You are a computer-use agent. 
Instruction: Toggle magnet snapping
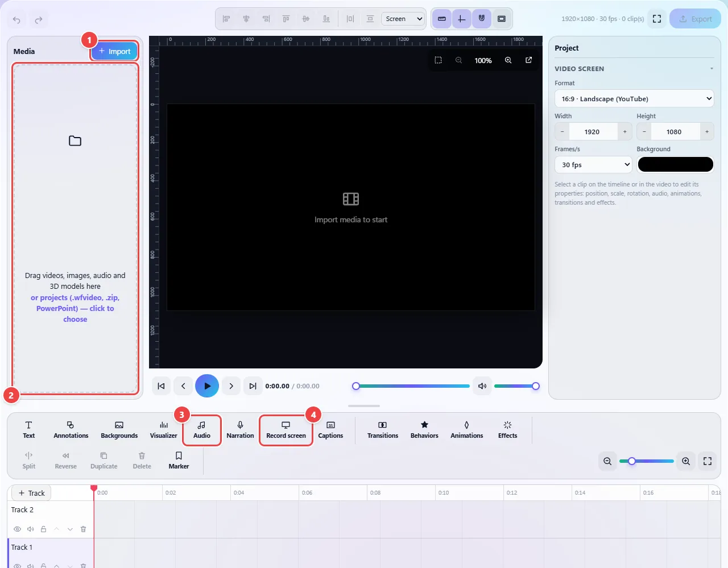[481, 19]
